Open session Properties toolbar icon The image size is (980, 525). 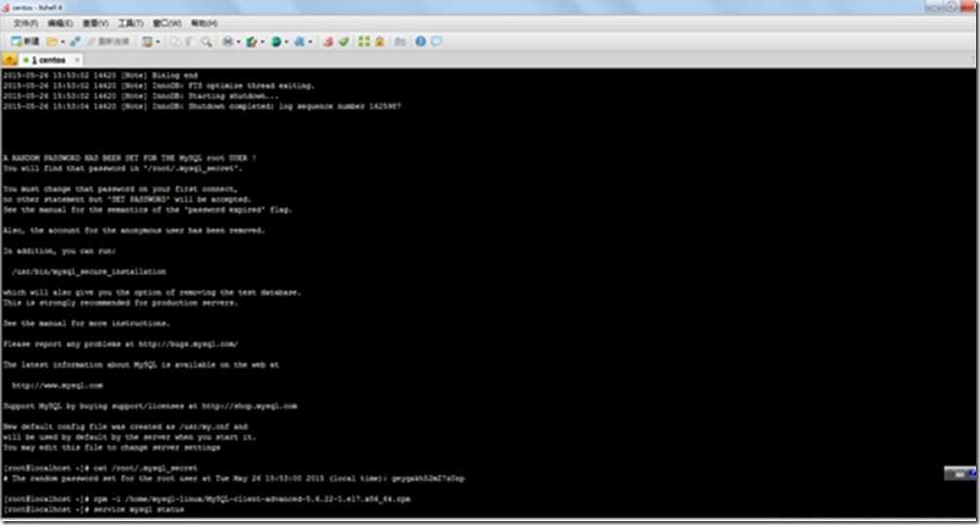click(x=147, y=41)
